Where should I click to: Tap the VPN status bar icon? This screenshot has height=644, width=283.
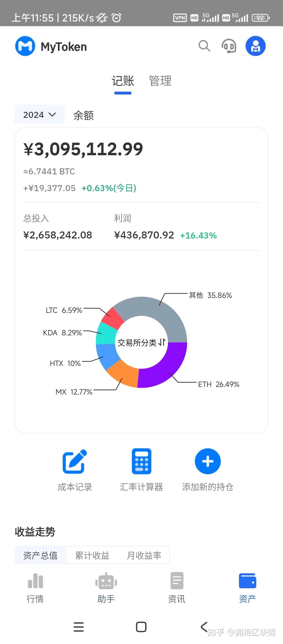coord(180,18)
